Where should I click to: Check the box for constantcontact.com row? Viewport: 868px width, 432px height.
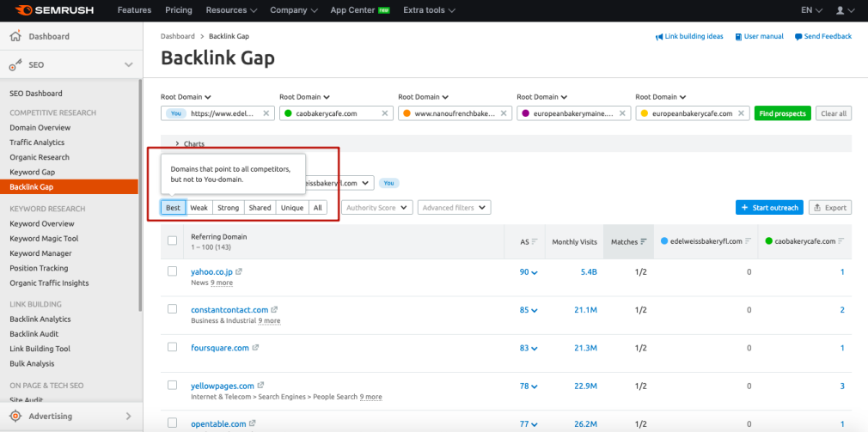coord(173,309)
